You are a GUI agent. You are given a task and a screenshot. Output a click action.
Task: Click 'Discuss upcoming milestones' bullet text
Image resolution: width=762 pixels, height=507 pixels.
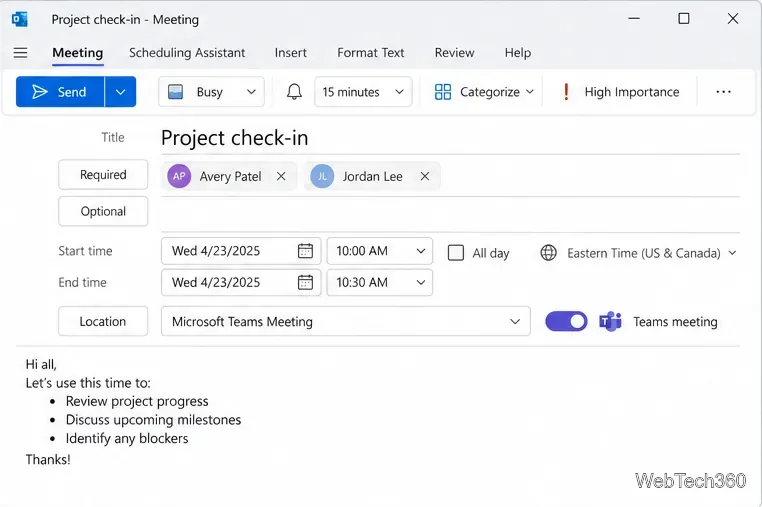coord(154,420)
